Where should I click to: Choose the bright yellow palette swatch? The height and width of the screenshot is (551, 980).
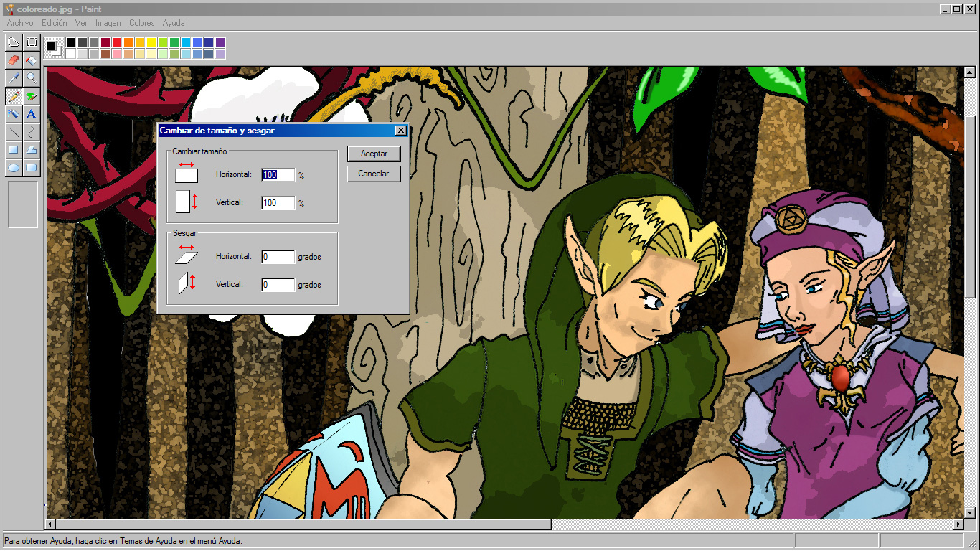(151, 42)
